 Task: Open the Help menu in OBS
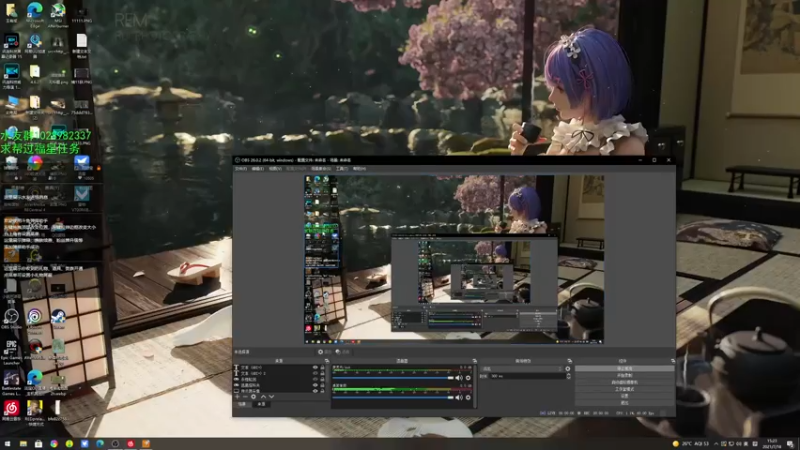coord(359,168)
